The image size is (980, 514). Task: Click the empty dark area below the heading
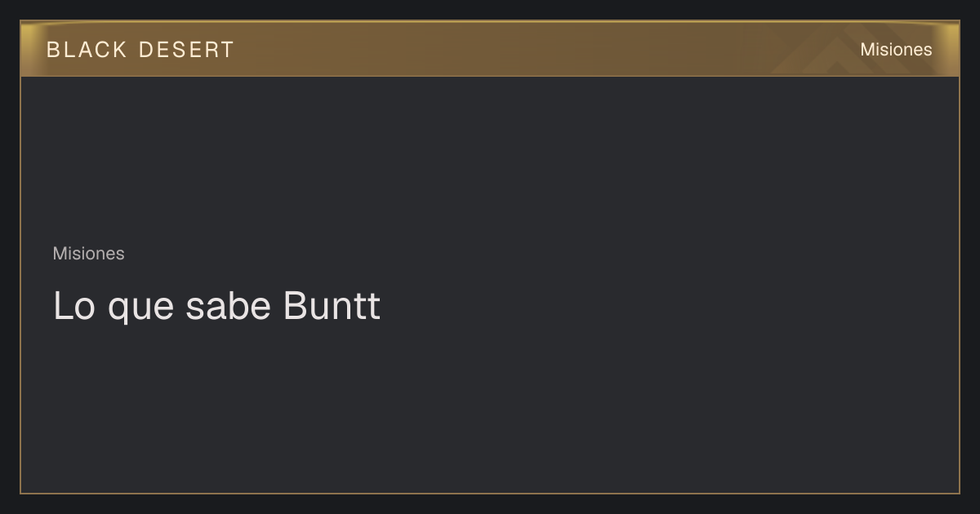[x=490, y=408]
